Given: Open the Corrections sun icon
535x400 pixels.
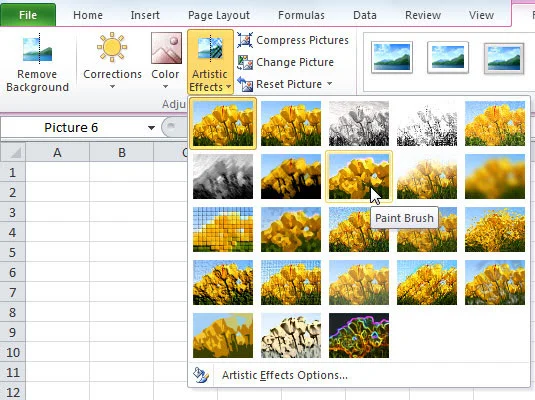Looking at the screenshot, I should tap(112, 47).
